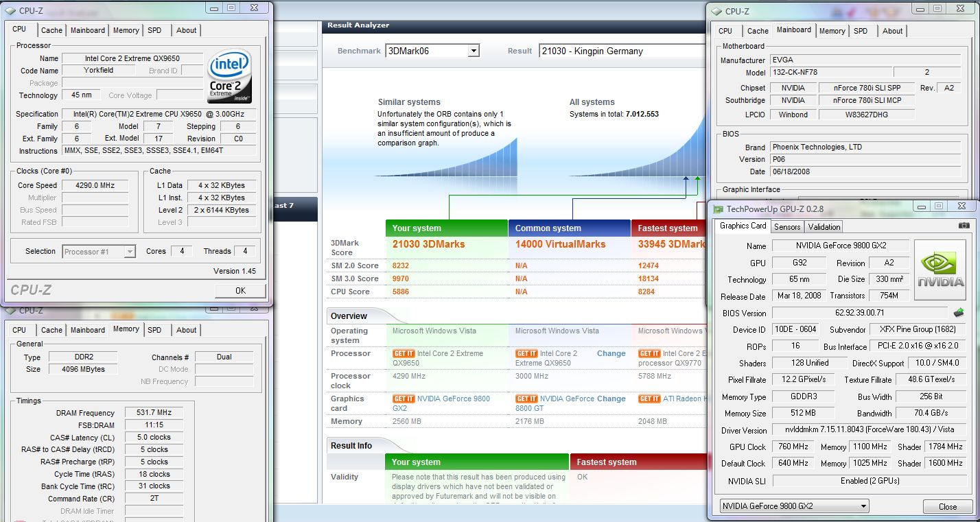Screen dimensions: 980x522
Task: Click the Core Speed field showing 4290.0 MHz
Action: 95,185
